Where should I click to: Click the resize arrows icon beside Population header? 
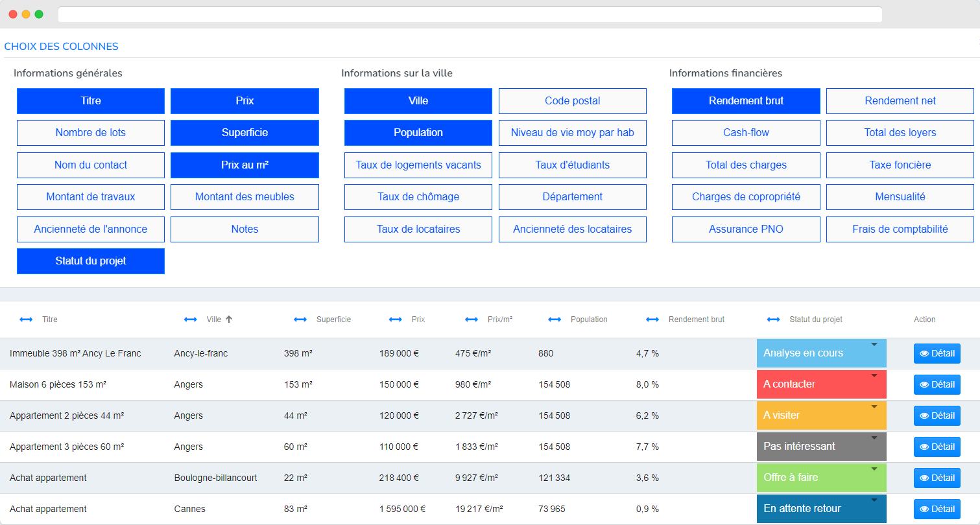tap(555, 319)
